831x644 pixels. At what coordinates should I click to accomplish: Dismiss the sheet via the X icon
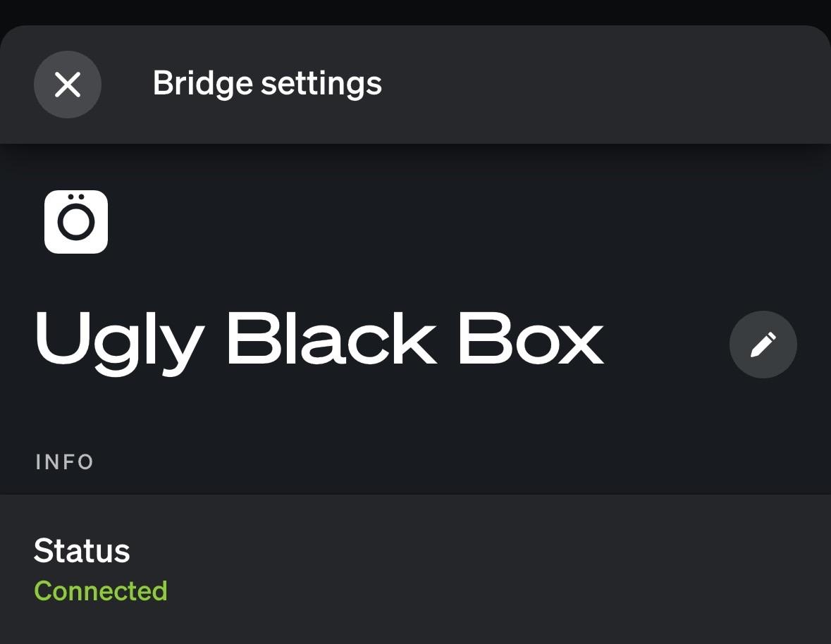(x=68, y=85)
